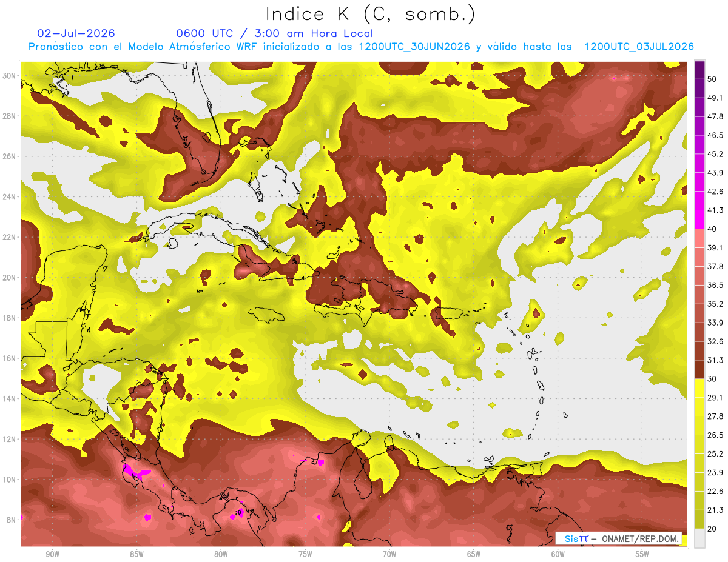Click the latitude label '22N'
Viewport: 728px width, 562px height.
(x=9, y=237)
